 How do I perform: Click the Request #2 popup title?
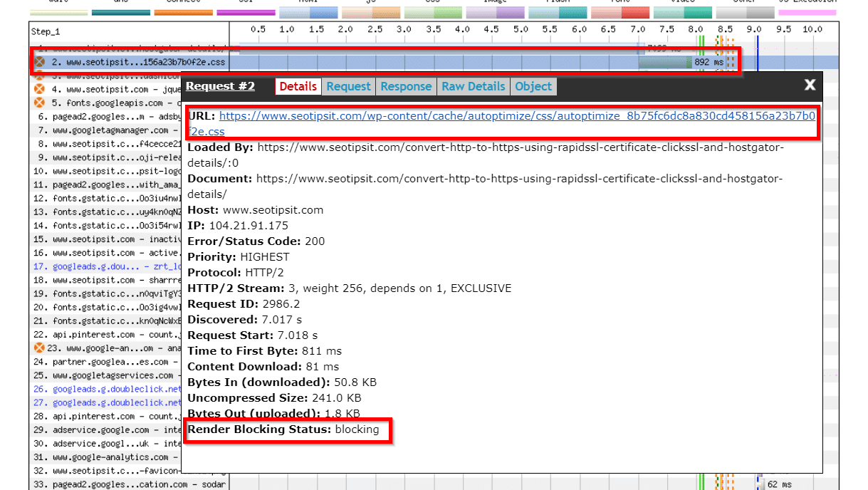click(220, 86)
